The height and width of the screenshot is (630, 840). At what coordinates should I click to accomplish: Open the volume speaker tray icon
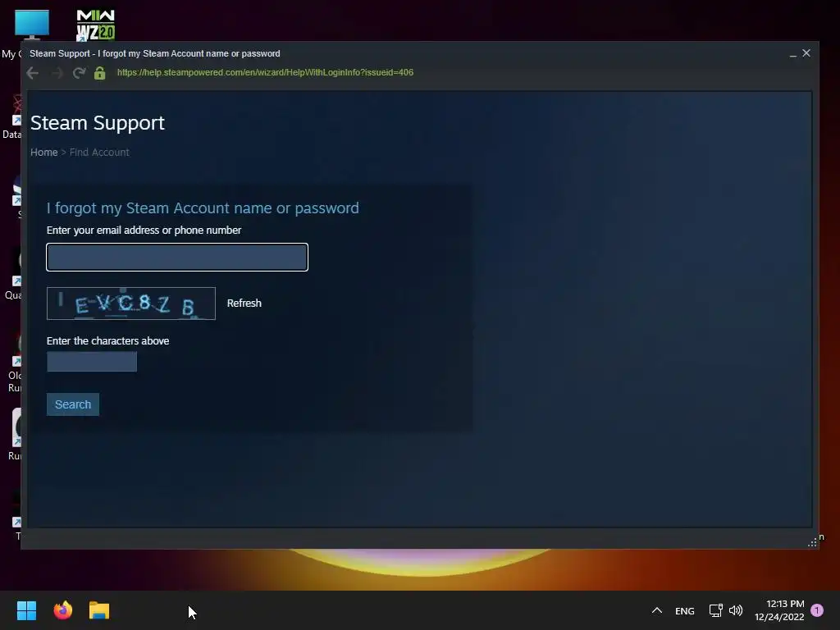coord(736,610)
